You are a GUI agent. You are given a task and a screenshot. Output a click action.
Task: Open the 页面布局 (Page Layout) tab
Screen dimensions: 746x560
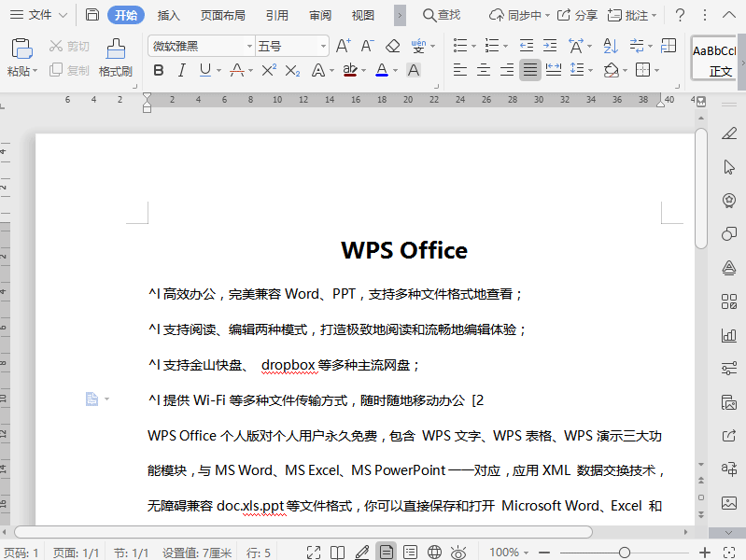pos(223,15)
